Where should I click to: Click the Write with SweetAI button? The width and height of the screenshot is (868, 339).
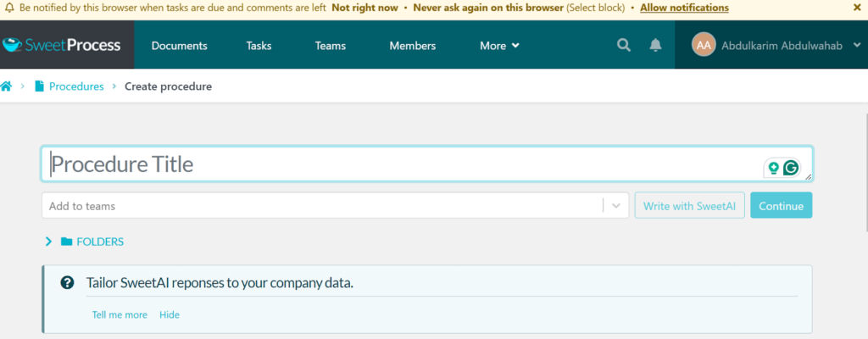click(x=689, y=205)
